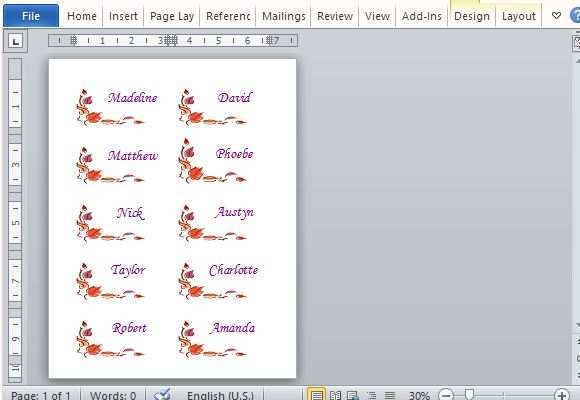Open the 30% zoom level dialog
Screen dimensions: 580x400
[x=419, y=395]
